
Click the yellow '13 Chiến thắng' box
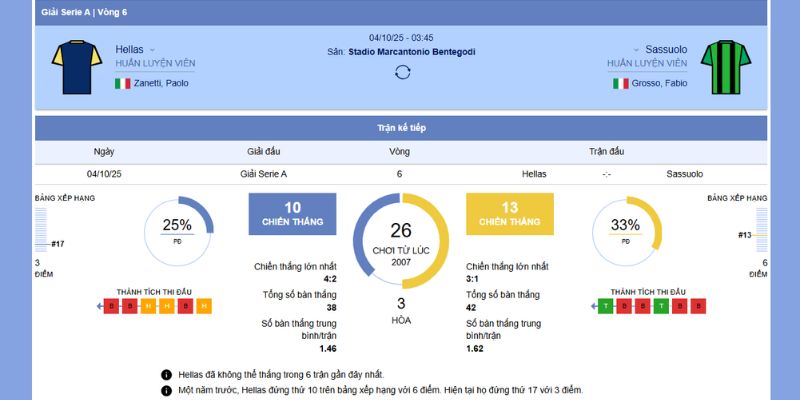click(x=510, y=214)
